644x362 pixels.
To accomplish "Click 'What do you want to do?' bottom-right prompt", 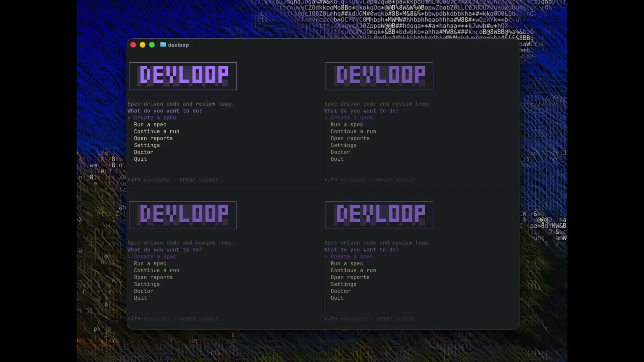I will (362, 250).
